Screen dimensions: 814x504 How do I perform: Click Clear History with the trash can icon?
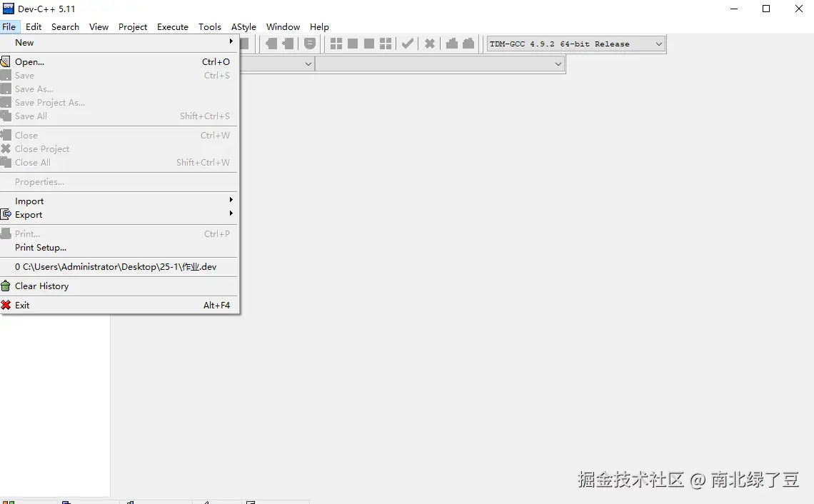pos(119,286)
